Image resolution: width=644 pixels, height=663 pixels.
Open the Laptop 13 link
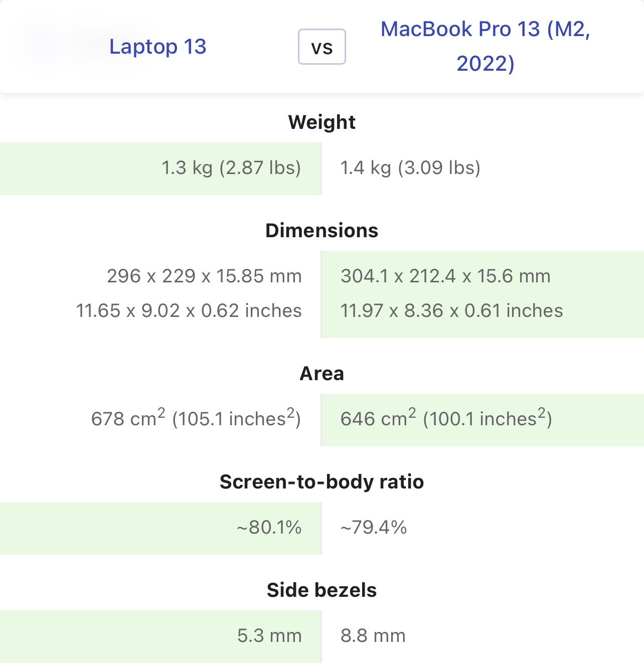coord(157,47)
